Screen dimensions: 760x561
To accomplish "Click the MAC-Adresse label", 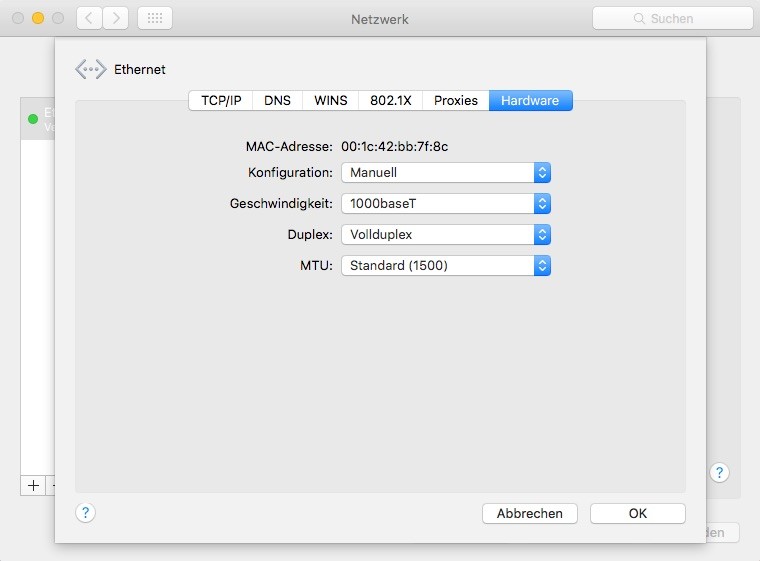I will (289, 146).
